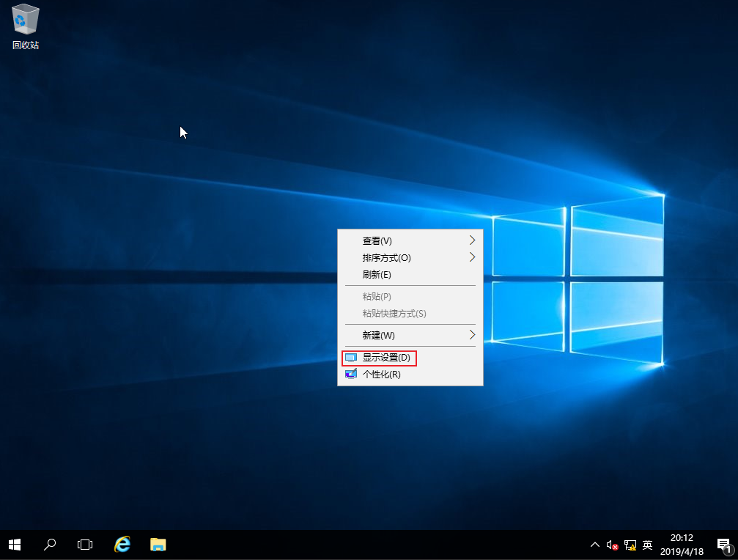738x560 pixels.
Task: Choose 刷新(E) to refresh the desktop
Action: 410,275
